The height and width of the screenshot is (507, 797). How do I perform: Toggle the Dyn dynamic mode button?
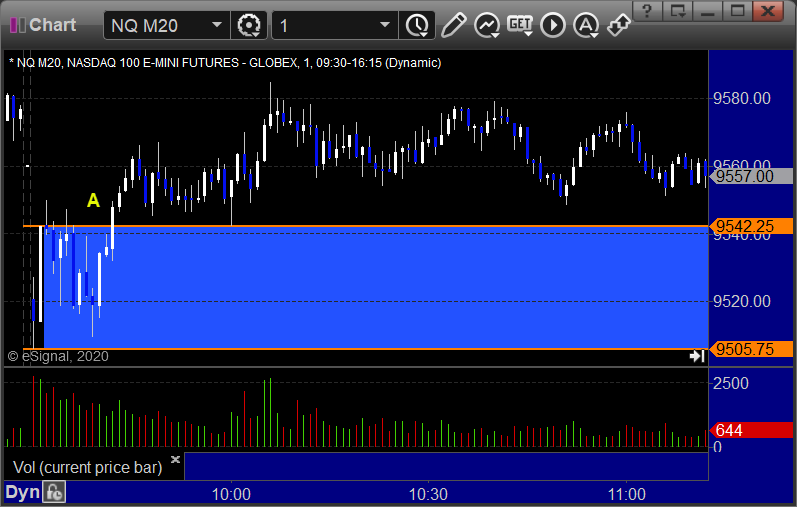22,492
